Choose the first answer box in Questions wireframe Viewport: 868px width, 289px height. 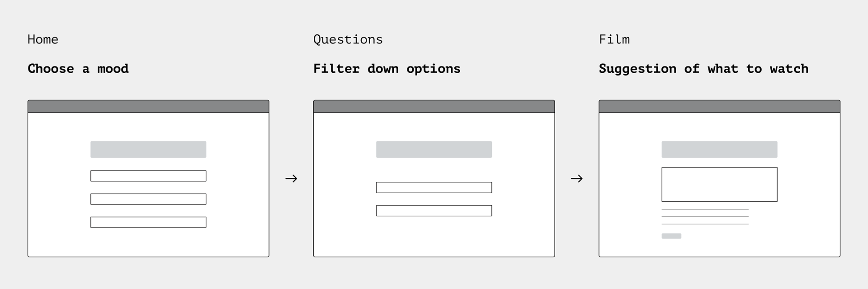tap(434, 187)
